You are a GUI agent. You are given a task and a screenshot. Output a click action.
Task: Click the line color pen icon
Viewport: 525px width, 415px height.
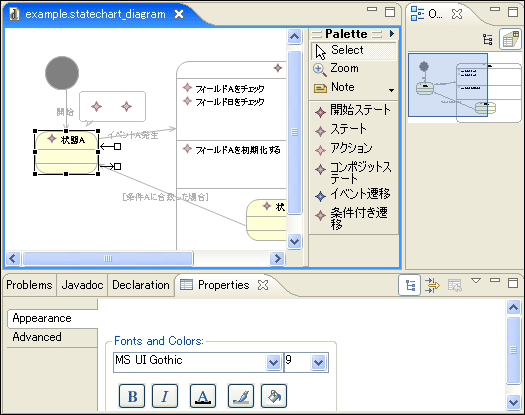[x=240, y=396]
